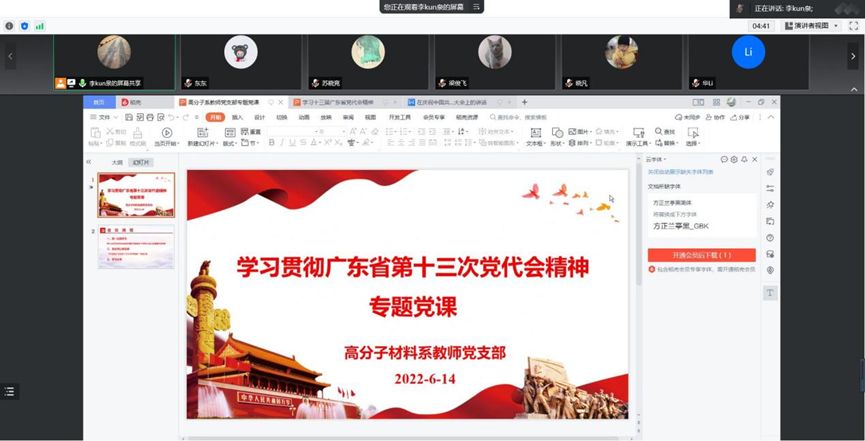This screenshot has height=441, width=865.
Task: Expand the 云字体 panel dropdown
Action: 656,160
